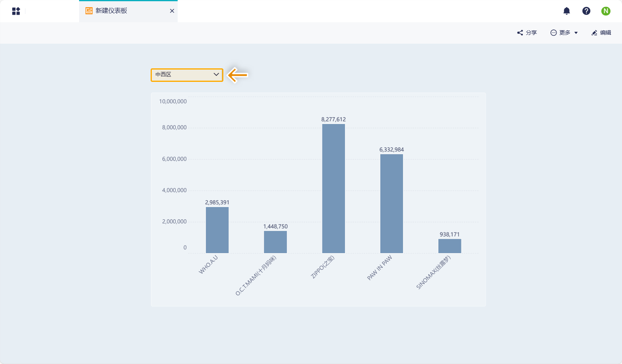Screen dimensions: 622x364
Task: Click the dashboard icon on the 新建仪表板 tab
Action: click(x=89, y=11)
